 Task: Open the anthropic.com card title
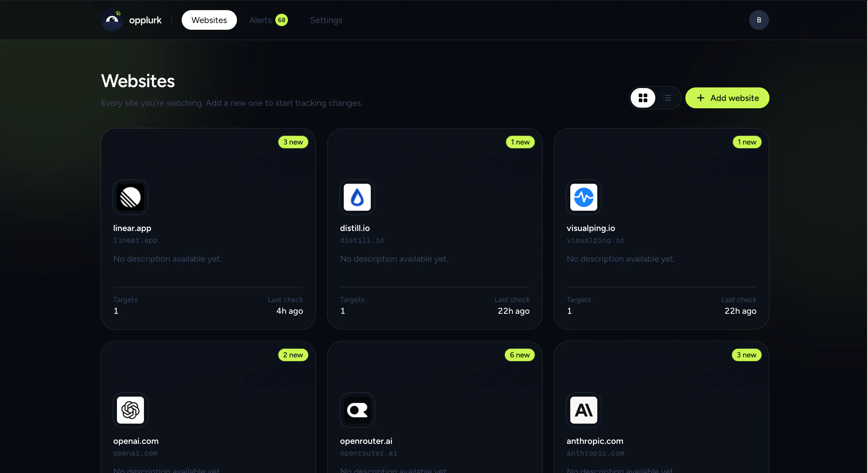click(595, 441)
